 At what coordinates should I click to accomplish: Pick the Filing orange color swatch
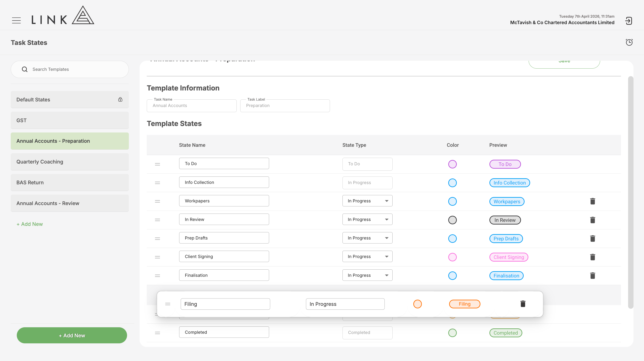coord(417,304)
